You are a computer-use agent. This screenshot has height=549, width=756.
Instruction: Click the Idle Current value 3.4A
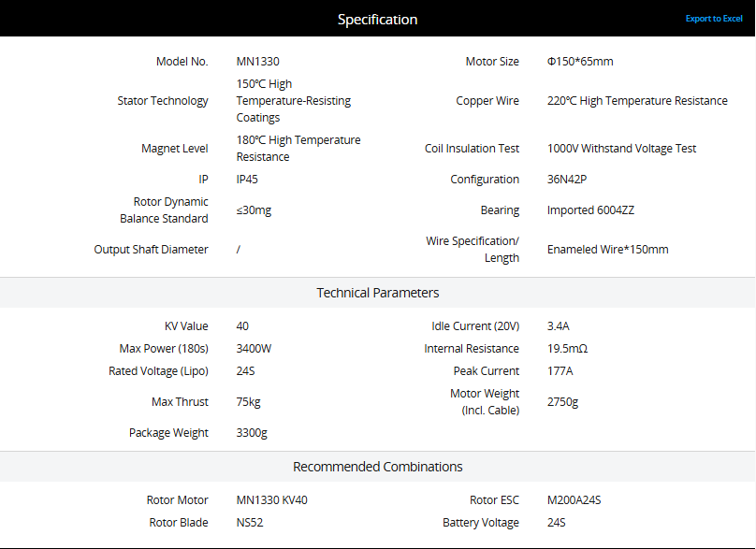click(558, 325)
